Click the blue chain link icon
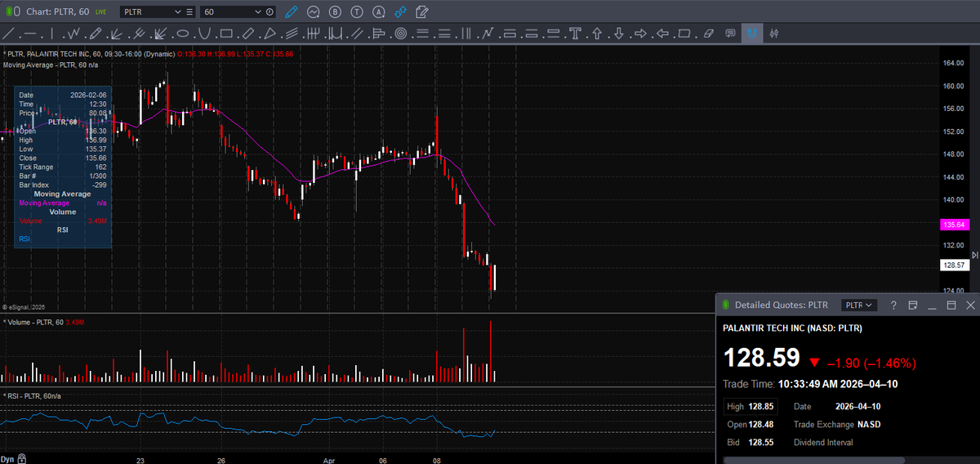Viewport: 980px width, 464px height. pyautogui.click(x=400, y=12)
